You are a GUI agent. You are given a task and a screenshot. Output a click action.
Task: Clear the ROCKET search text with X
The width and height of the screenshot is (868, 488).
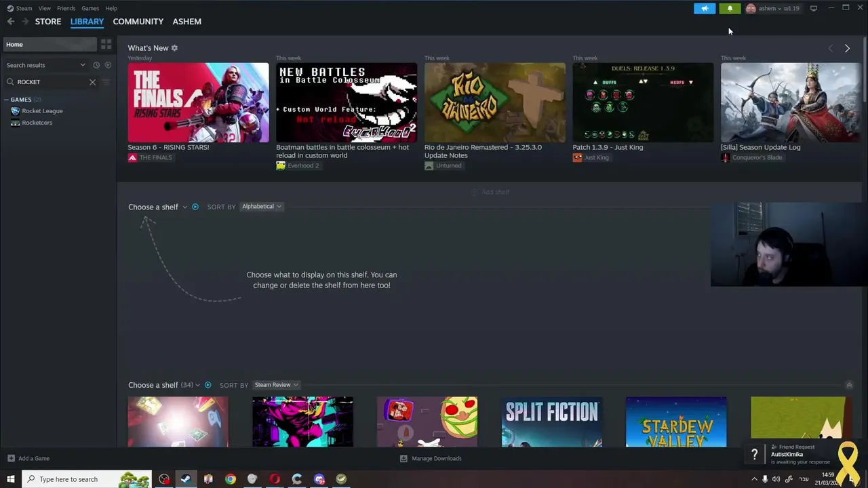click(x=92, y=82)
